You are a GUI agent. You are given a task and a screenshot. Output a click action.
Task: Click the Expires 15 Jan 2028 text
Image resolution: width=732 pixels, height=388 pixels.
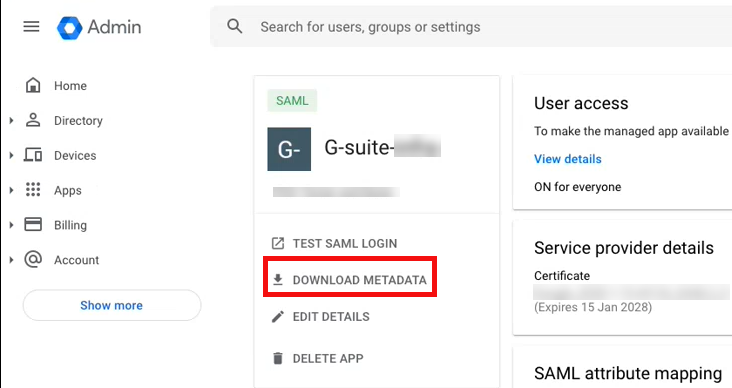(593, 307)
